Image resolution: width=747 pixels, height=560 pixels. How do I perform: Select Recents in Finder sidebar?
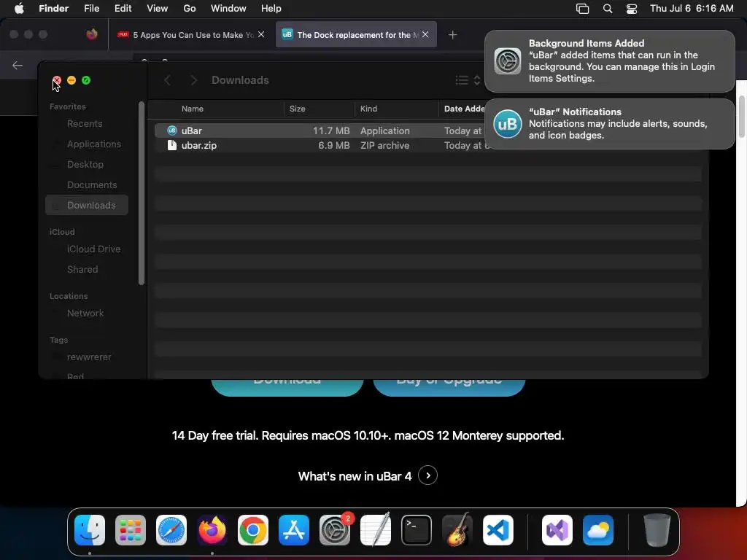[x=85, y=124]
